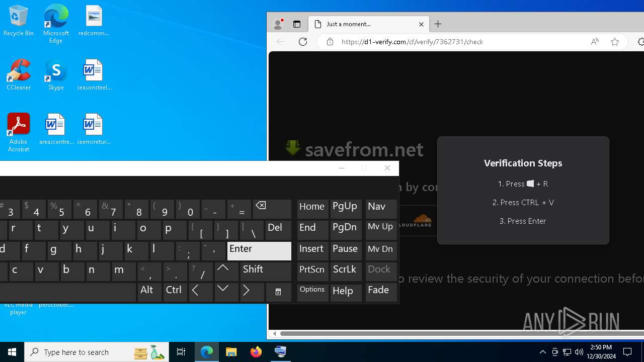Click the Edge profile avatar icon
Image resolution: width=644 pixels, height=362 pixels.
click(x=278, y=24)
